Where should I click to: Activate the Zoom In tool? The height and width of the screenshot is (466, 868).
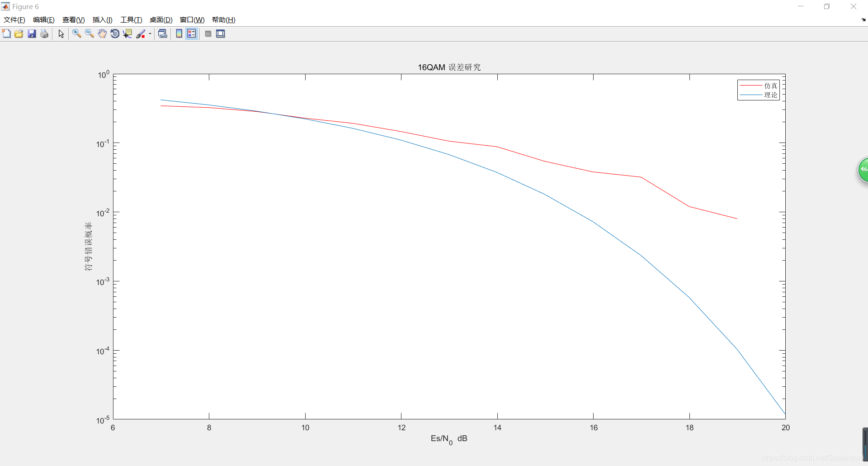77,34
